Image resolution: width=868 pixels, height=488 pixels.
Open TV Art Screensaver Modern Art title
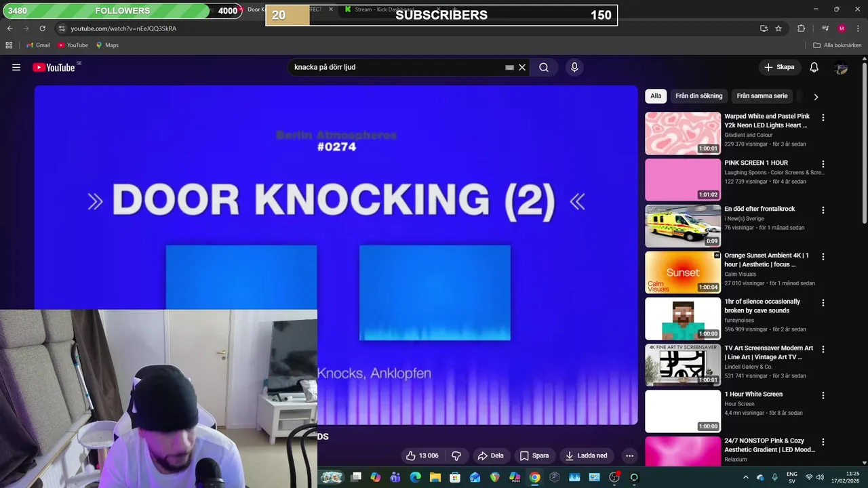pyautogui.click(x=768, y=352)
